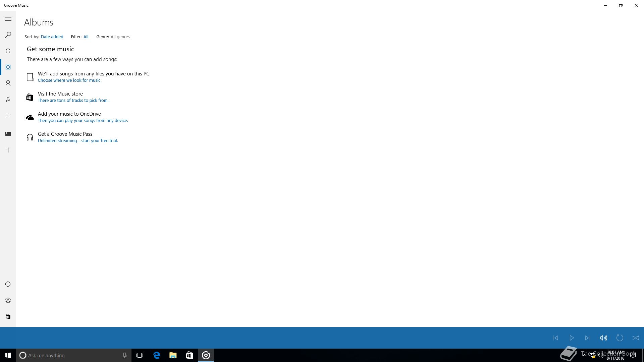Viewport: 644px width, 362px height.
Task: Launch Microsoft Edge from the taskbar
Action: pos(157,355)
